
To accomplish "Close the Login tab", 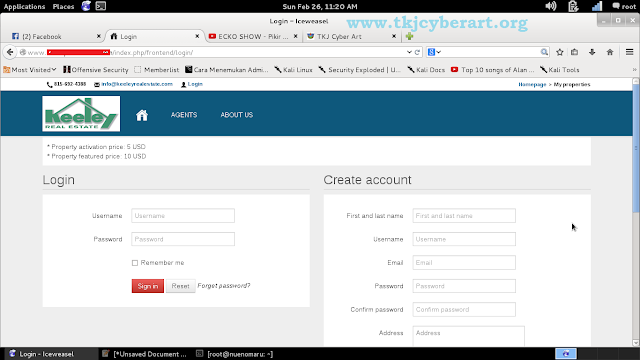I will coord(197,36).
